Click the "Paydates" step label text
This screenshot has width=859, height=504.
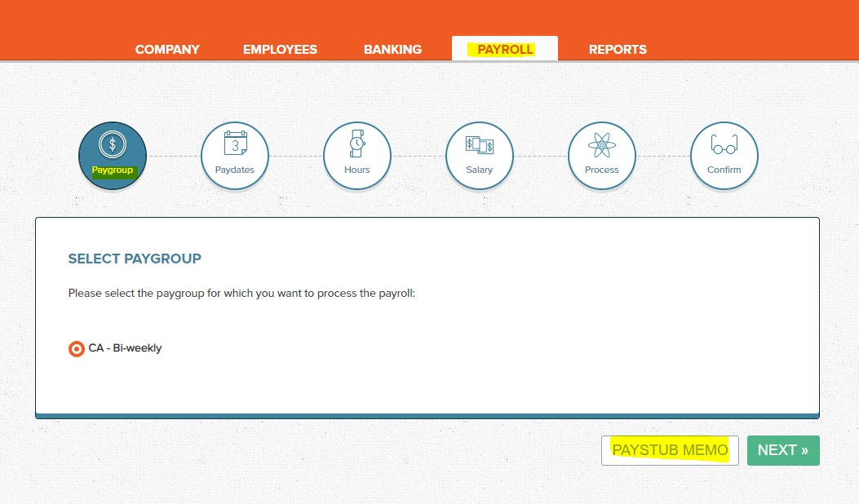235,170
